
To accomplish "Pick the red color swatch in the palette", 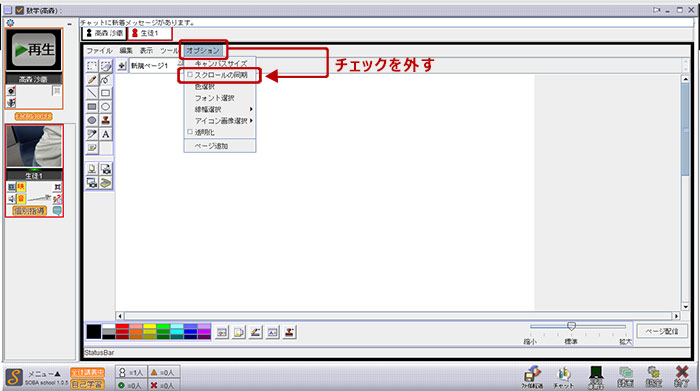I will click(122, 327).
